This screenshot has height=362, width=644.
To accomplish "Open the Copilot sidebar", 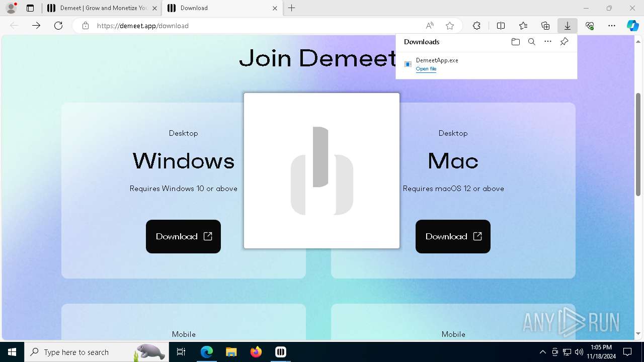I will click(x=632, y=26).
